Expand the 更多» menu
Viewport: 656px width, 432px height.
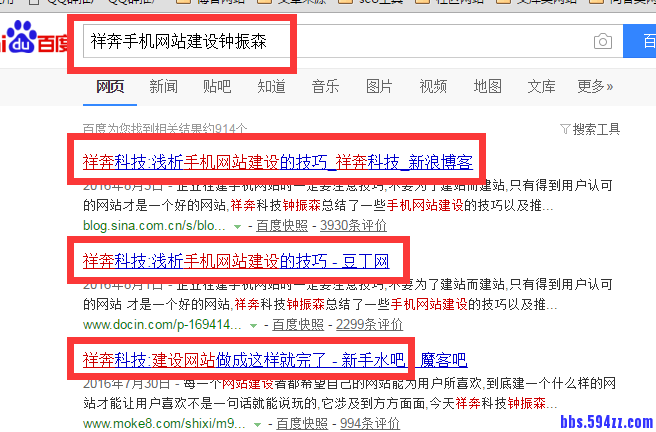(595, 86)
